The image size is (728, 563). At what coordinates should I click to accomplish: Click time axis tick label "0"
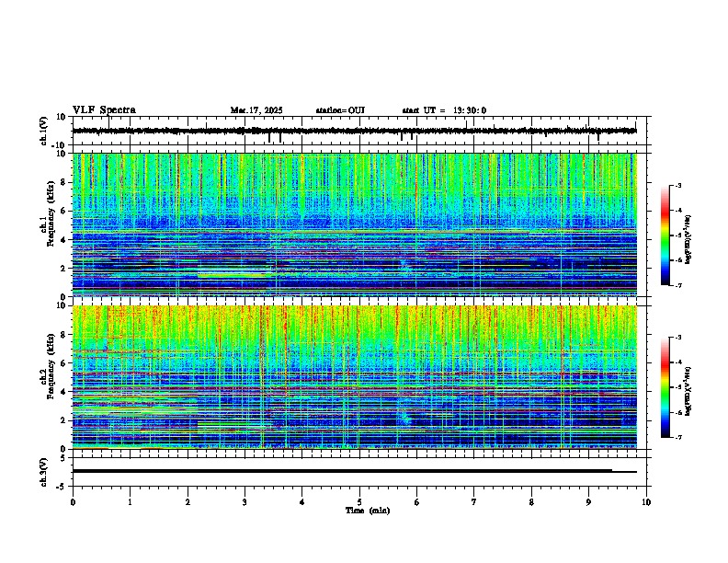pyautogui.click(x=73, y=502)
